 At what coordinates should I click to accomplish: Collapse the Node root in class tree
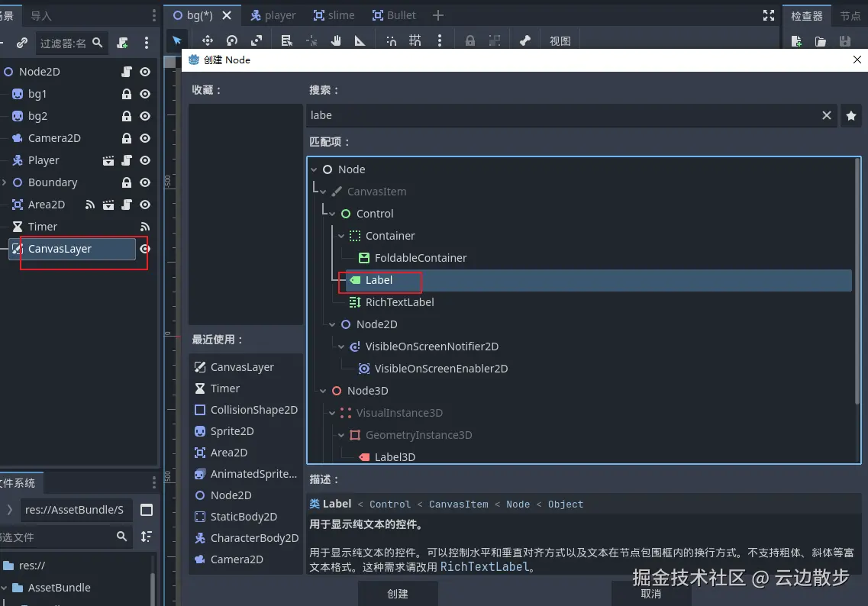pos(314,169)
